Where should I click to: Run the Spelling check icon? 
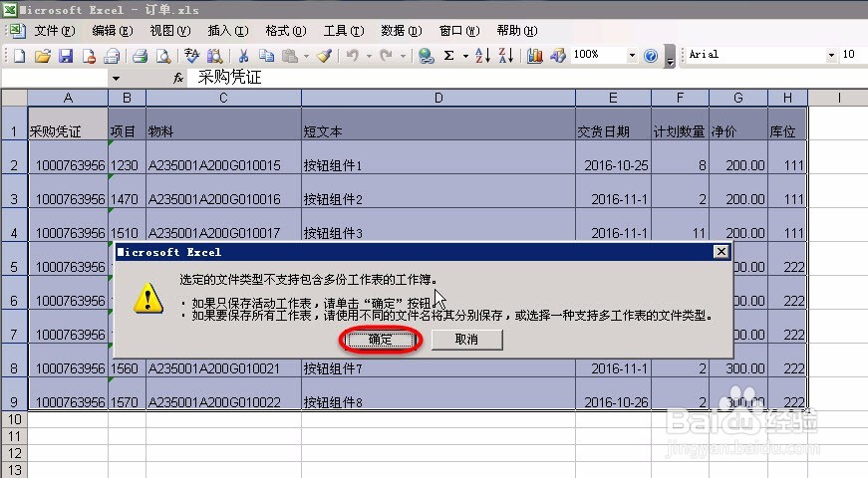pyautogui.click(x=191, y=56)
